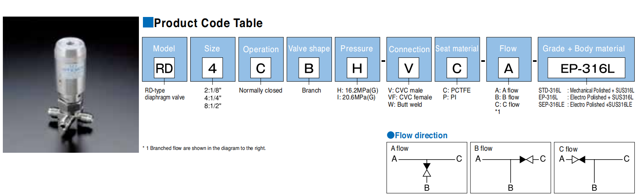The height and width of the screenshot is (196, 644).
Task: Click the RD model code box
Action: [x=164, y=68]
